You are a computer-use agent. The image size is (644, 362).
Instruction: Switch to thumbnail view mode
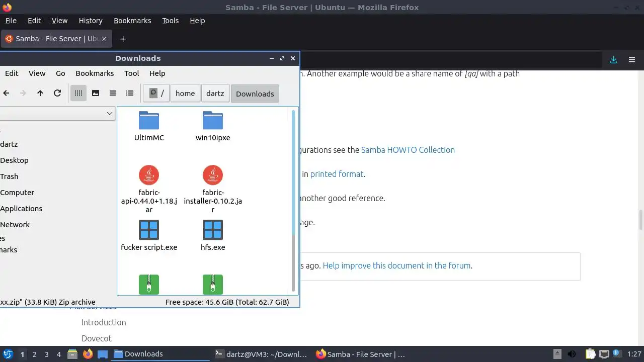[x=95, y=93]
